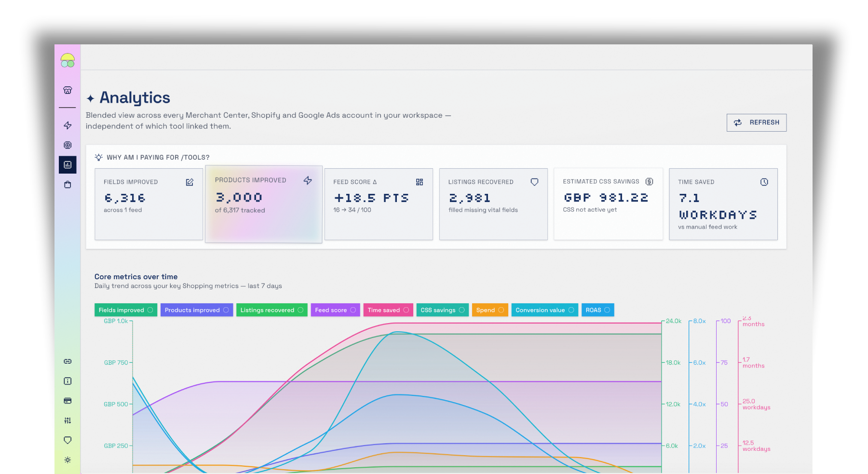The image size is (868, 474).
Task: Toggle the Fields improved series chip
Action: click(126, 310)
